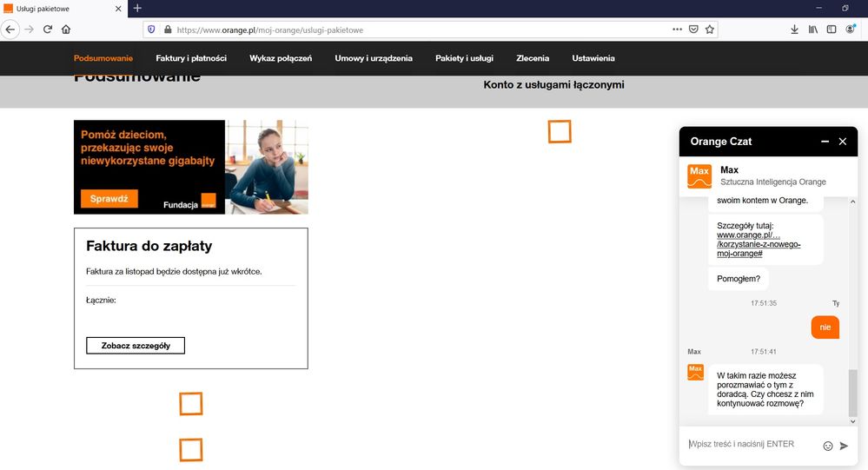The width and height of the screenshot is (868, 470).
Task: Click the 'nie' chat reply bubble
Action: [x=825, y=328]
